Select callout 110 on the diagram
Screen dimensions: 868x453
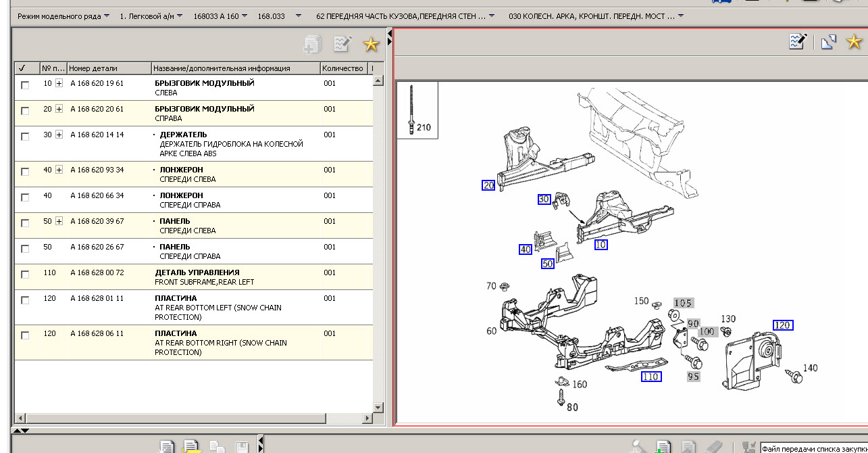click(650, 377)
